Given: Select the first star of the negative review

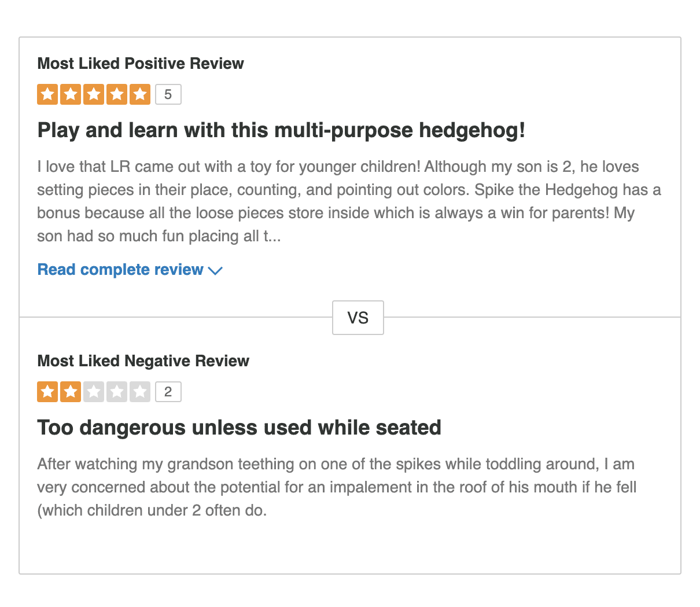Looking at the screenshot, I should point(47,392).
